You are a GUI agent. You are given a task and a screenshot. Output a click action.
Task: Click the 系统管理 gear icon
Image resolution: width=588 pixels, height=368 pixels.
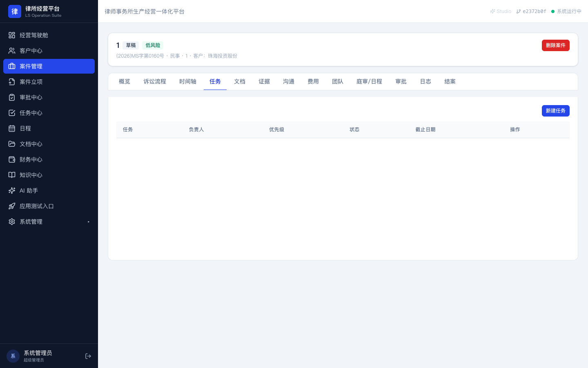click(x=12, y=222)
